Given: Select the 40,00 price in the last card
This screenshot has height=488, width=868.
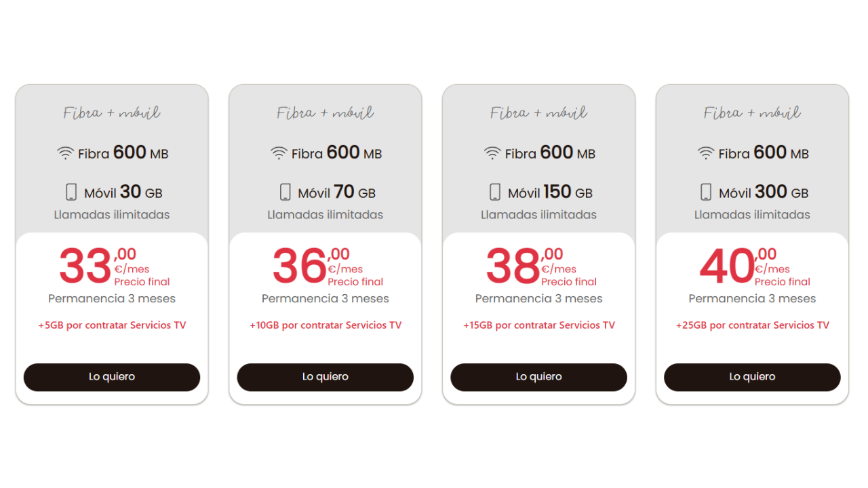Looking at the screenshot, I should (738, 266).
